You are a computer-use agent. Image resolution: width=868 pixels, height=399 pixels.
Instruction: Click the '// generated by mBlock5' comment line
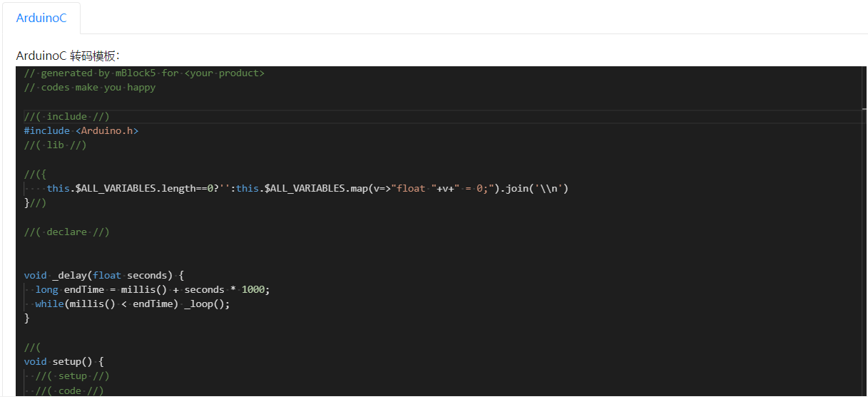144,73
